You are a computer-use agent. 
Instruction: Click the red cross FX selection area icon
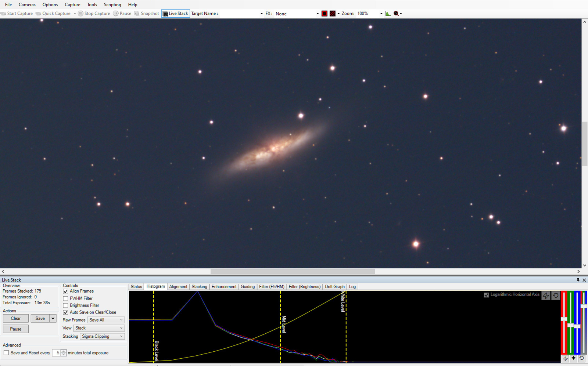point(333,14)
